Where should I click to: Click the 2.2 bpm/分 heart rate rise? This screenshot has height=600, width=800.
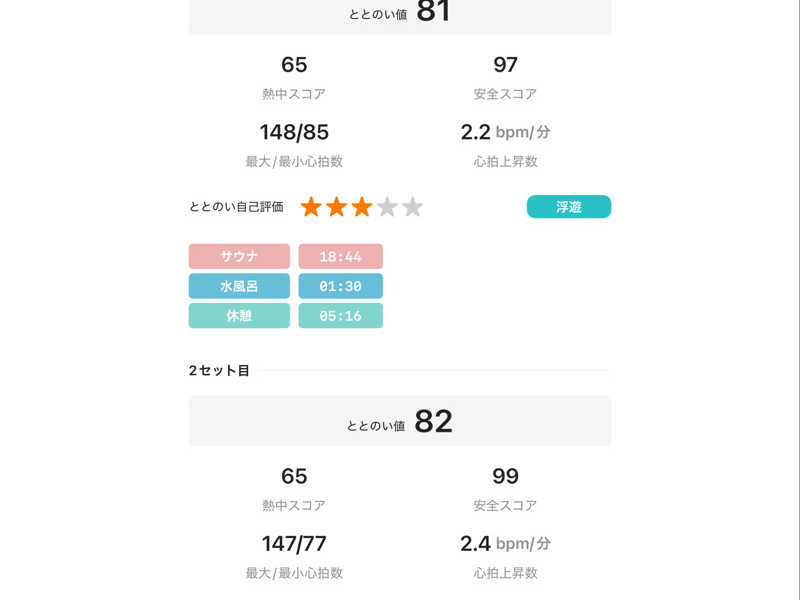pyautogui.click(x=505, y=132)
